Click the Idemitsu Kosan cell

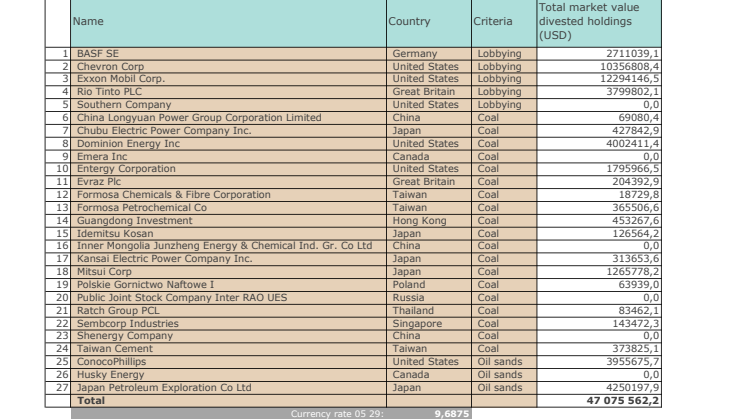[x=228, y=234]
